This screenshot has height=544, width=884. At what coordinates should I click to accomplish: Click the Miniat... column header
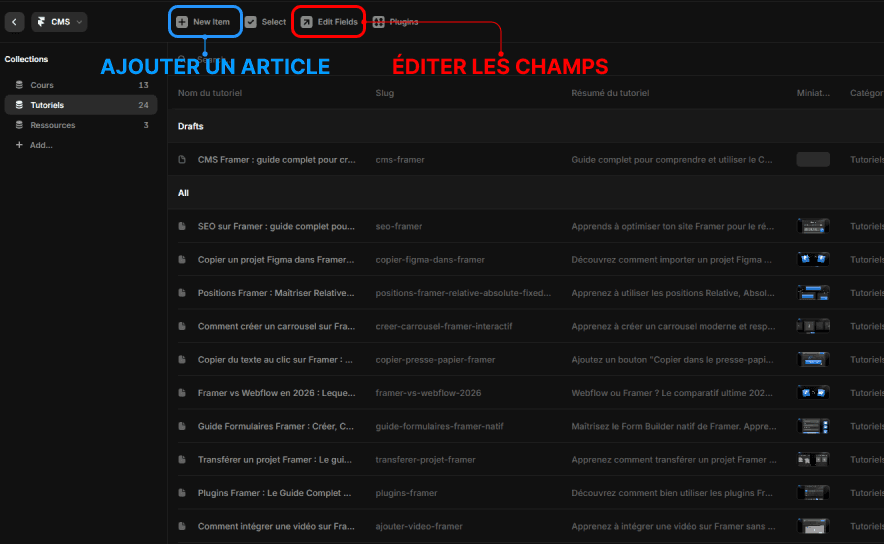(813, 93)
